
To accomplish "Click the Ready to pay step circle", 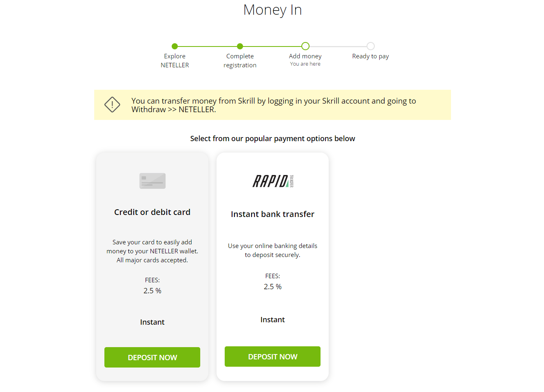I will pos(371,46).
